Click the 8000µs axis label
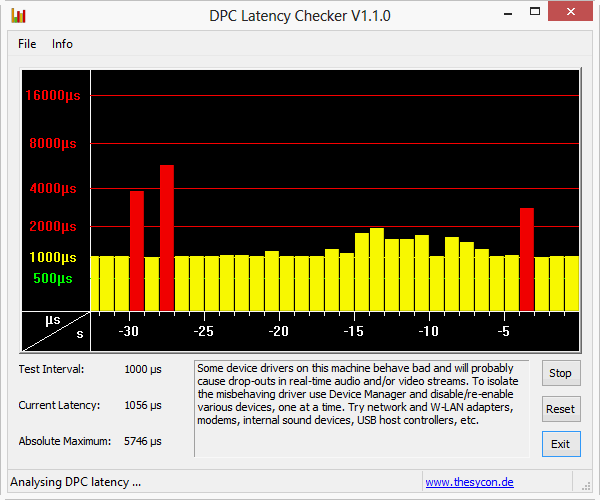Image resolution: width=600 pixels, height=500 pixels. pyautogui.click(x=53, y=144)
